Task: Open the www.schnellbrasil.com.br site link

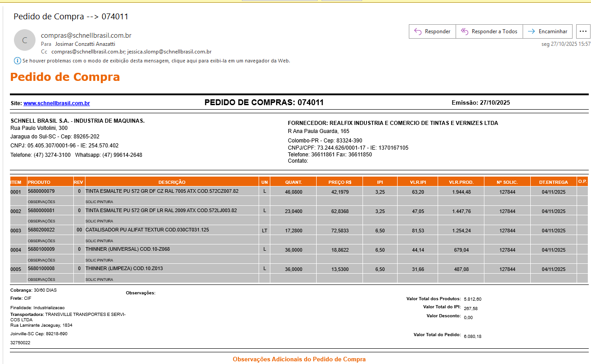Action: (x=57, y=103)
